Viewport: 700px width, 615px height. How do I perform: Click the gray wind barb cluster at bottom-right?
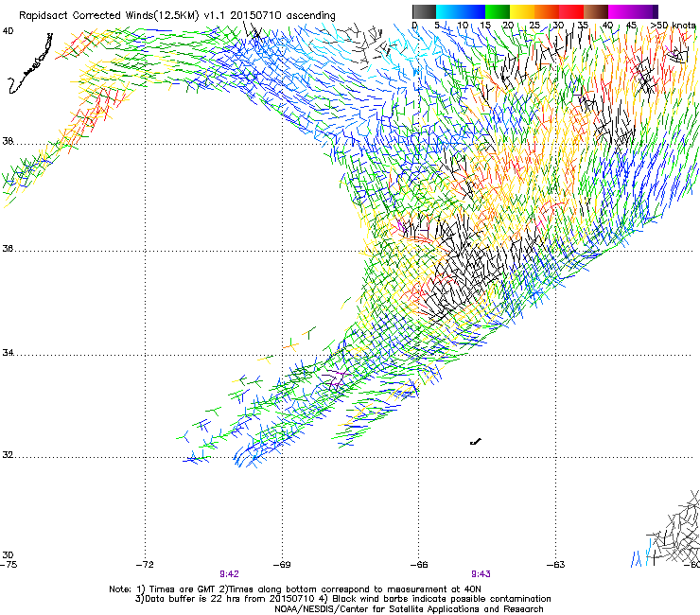point(675,529)
